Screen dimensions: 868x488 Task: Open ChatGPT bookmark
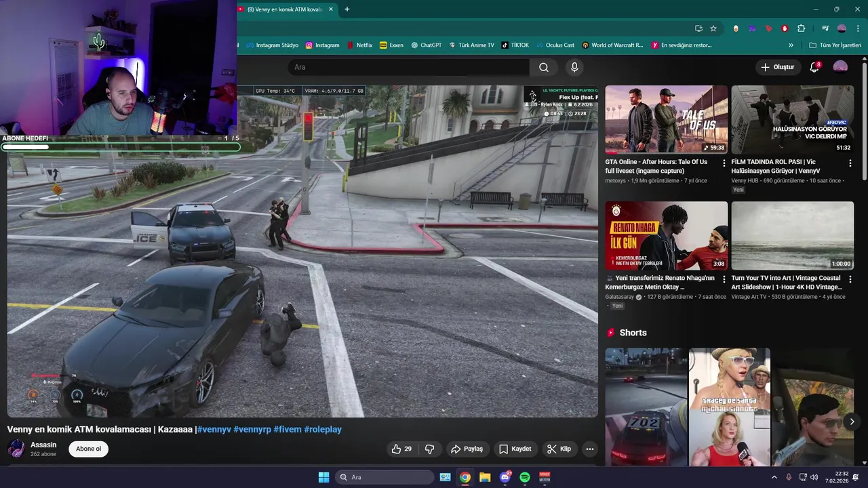[426, 45]
